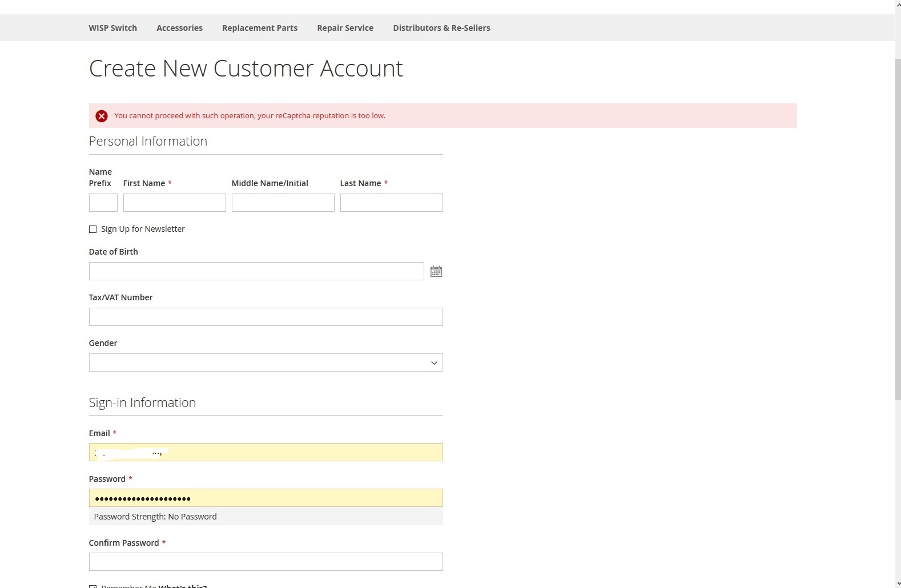The image size is (901, 588).
Task: Click the page vertical scrollbar thumb
Action: click(898, 228)
